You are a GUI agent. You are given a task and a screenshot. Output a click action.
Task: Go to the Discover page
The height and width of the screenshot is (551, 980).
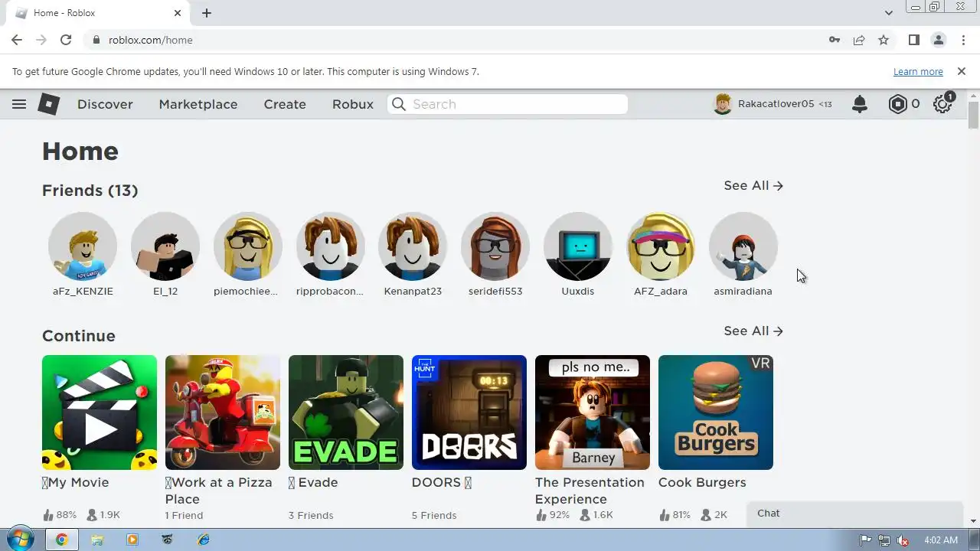tap(105, 104)
